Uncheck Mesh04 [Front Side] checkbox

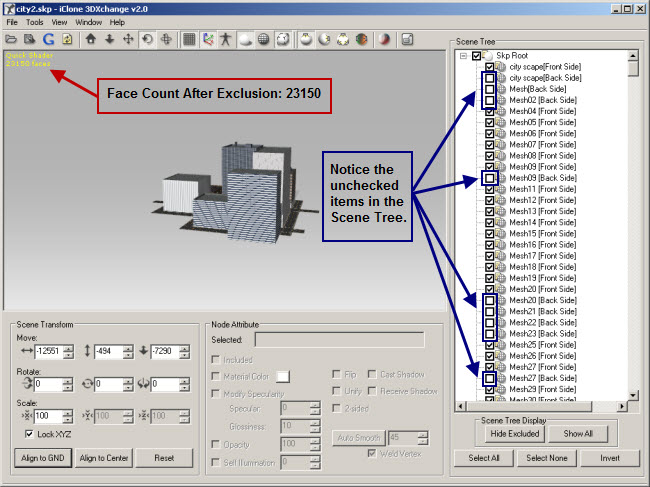490,111
